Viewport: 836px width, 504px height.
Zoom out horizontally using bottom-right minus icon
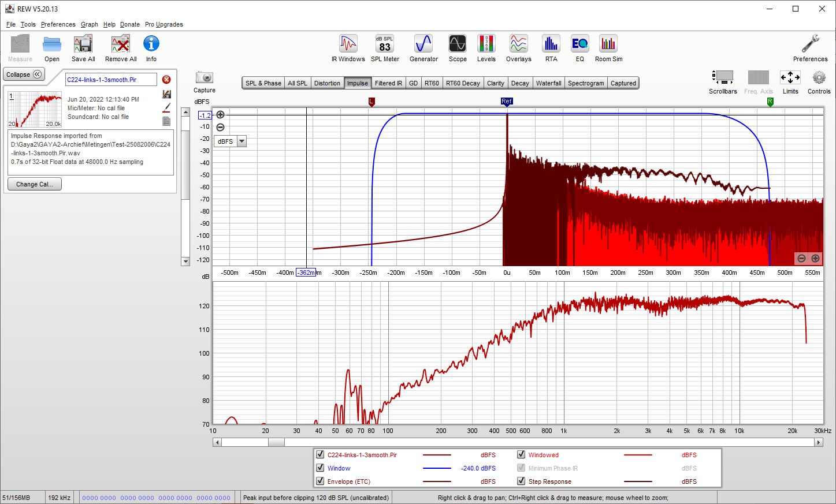click(801, 259)
